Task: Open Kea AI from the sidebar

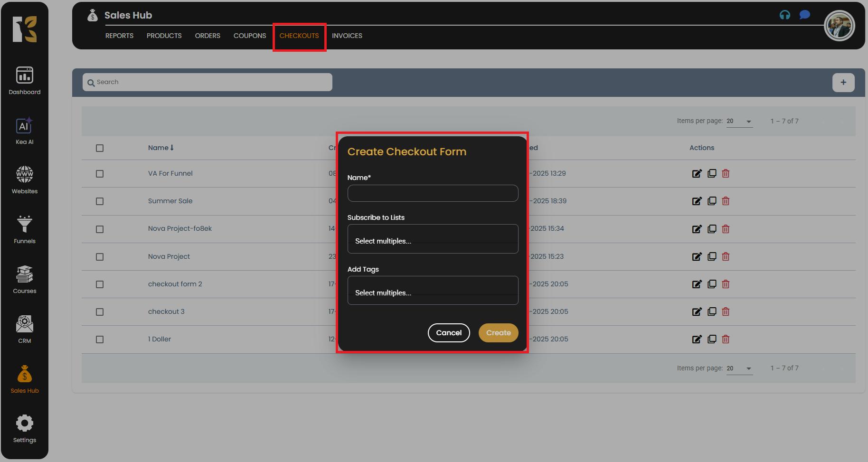Action: [24, 131]
